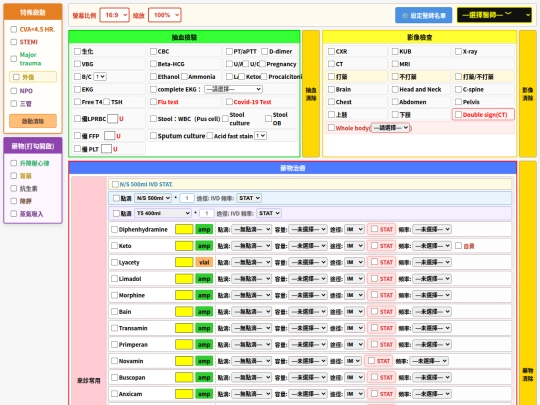Viewport: 540px width, 405px height.
Task: Click the set doctor list button
Action: 424,15
